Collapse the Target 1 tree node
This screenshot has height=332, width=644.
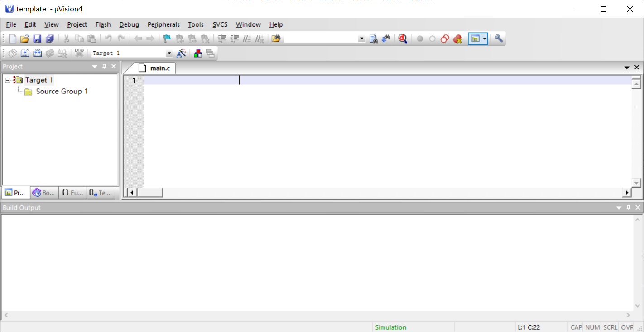point(7,80)
